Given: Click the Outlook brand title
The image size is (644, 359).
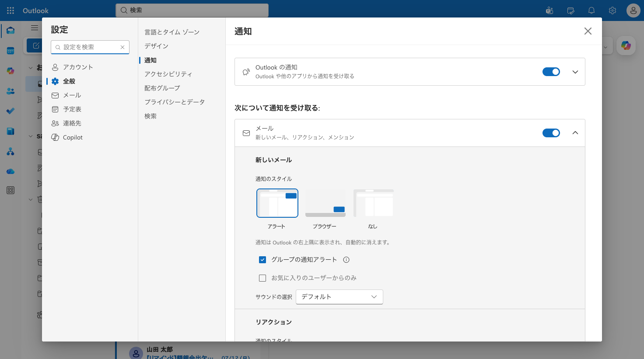Looking at the screenshot, I should (35, 10).
